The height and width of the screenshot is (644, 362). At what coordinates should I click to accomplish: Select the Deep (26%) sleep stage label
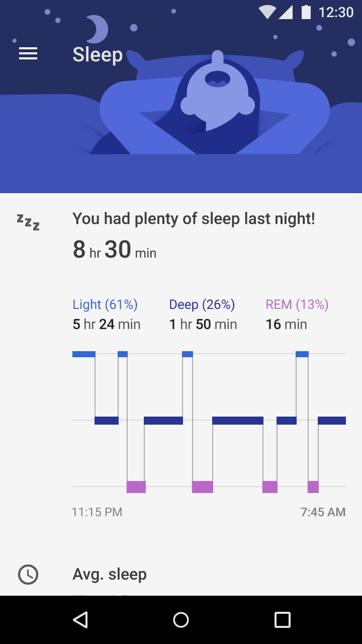tap(202, 304)
